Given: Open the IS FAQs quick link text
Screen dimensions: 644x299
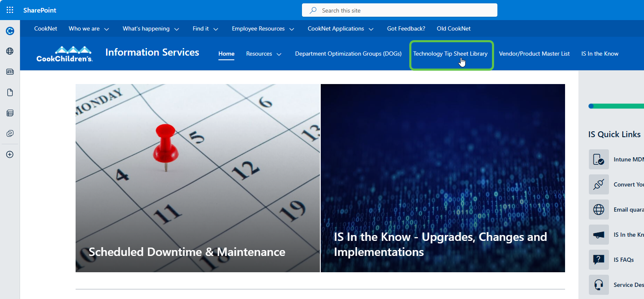Looking at the screenshot, I should (624, 260).
